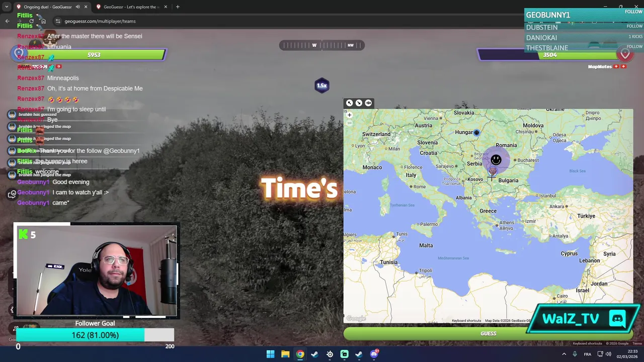
Task: Follow DUBSTEIN in the overlay list
Action: point(634,26)
